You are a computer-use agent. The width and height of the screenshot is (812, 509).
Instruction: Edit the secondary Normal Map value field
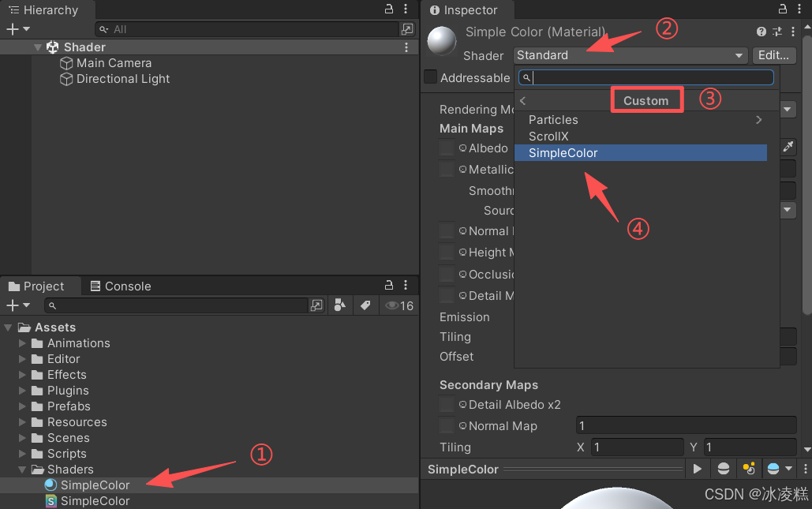(x=687, y=425)
